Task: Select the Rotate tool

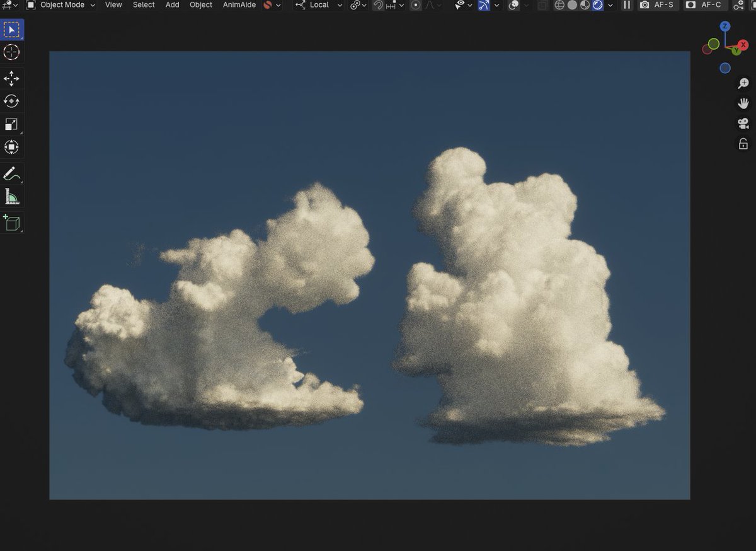Action: (11, 101)
